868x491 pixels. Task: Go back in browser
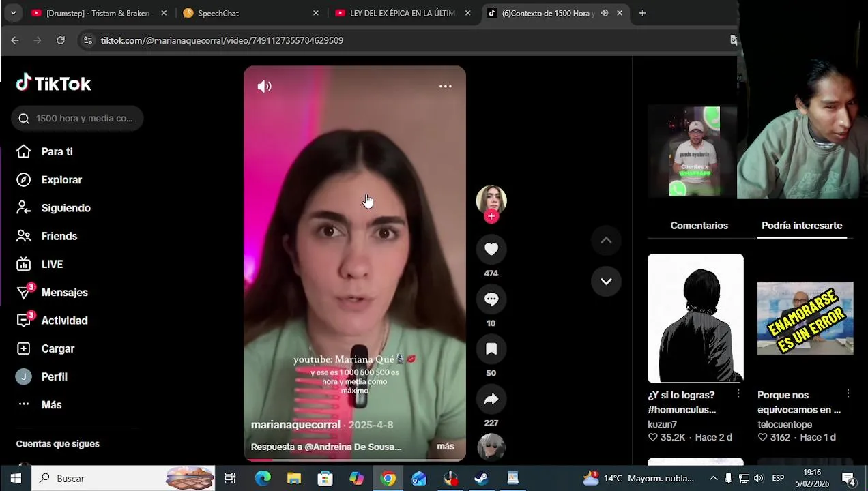click(15, 40)
